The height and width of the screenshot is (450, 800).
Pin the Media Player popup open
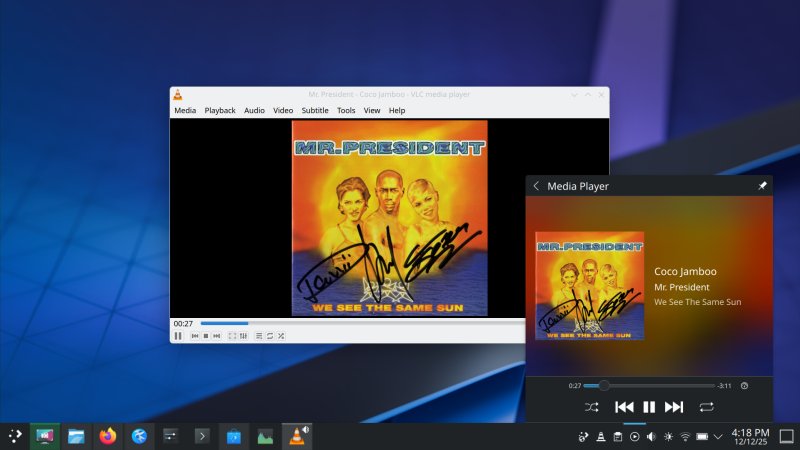point(762,186)
